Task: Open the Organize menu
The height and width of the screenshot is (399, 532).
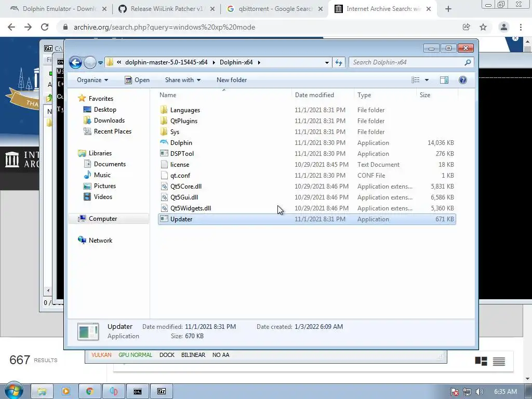Action: [92, 80]
